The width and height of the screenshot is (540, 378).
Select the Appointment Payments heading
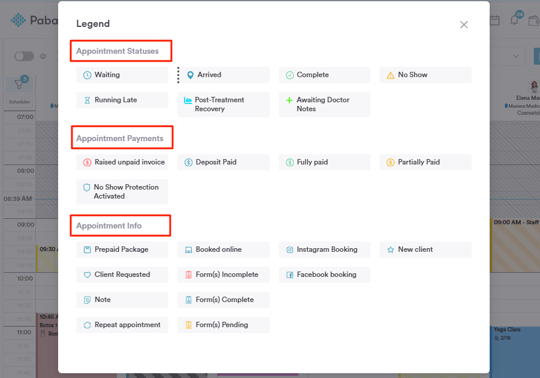pos(120,138)
